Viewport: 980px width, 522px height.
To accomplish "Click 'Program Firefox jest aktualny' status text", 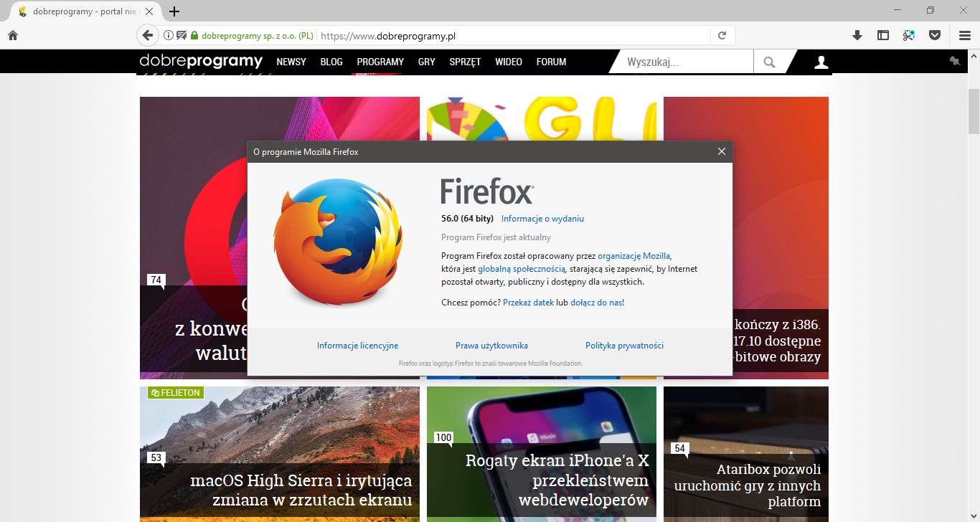I will (x=496, y=237).
